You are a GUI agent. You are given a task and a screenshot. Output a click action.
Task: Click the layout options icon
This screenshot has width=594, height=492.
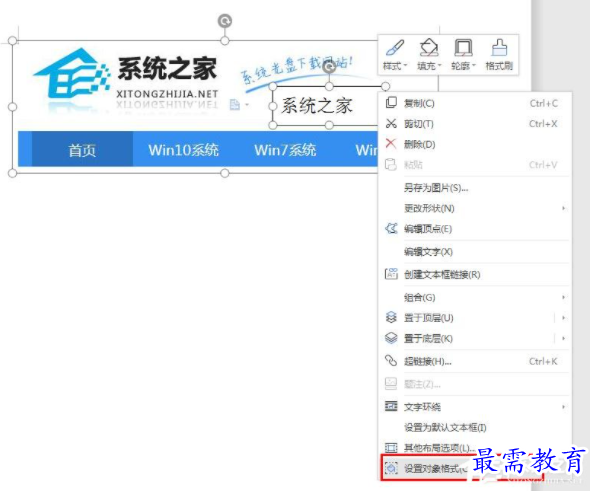[x=391, y=448]
